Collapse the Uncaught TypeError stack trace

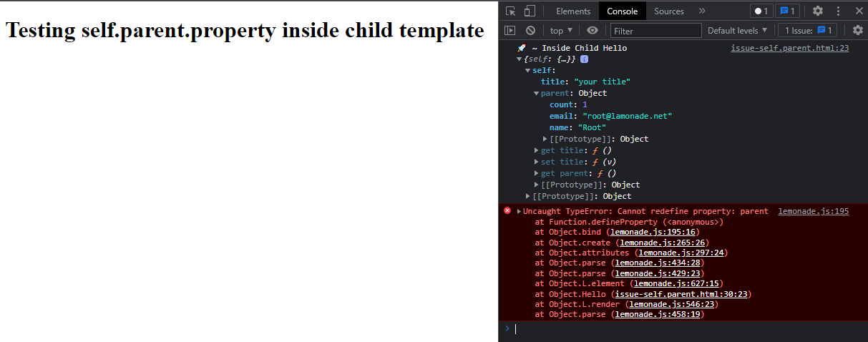[x=520, y=211]
